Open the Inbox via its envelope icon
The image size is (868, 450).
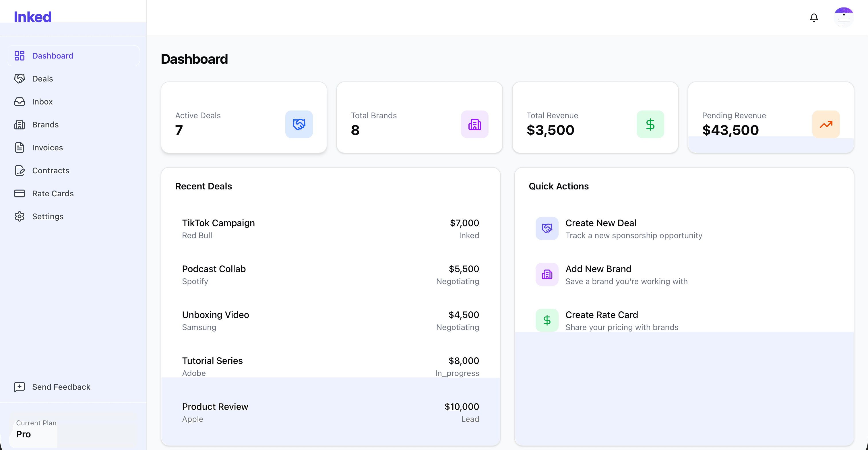pyautogui.click(x=20, y=101)
